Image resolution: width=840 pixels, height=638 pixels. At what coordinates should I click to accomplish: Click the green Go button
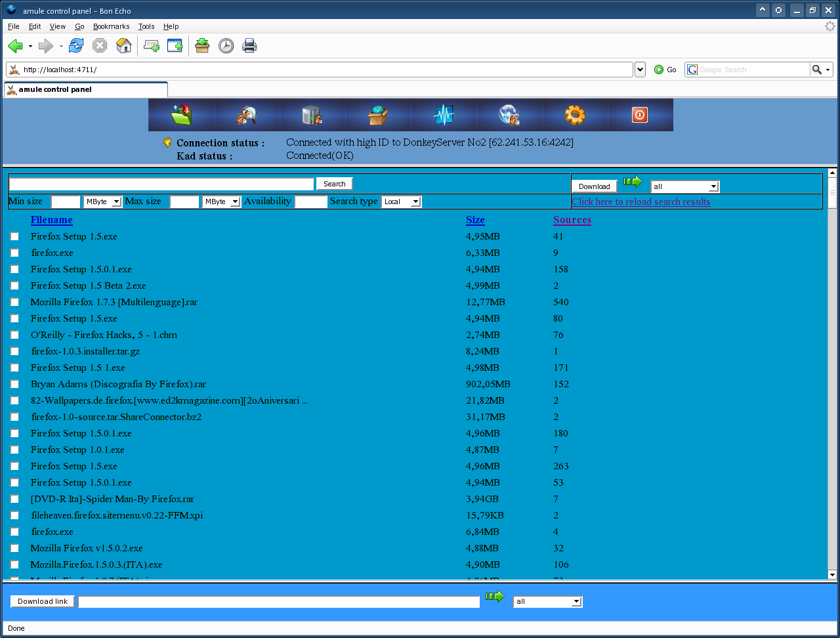click(x=665, y=70)
